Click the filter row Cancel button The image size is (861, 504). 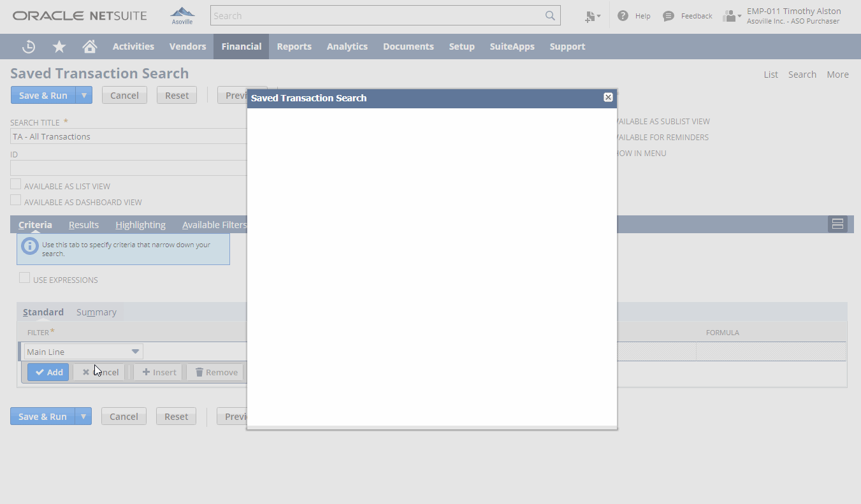(101, 372)
